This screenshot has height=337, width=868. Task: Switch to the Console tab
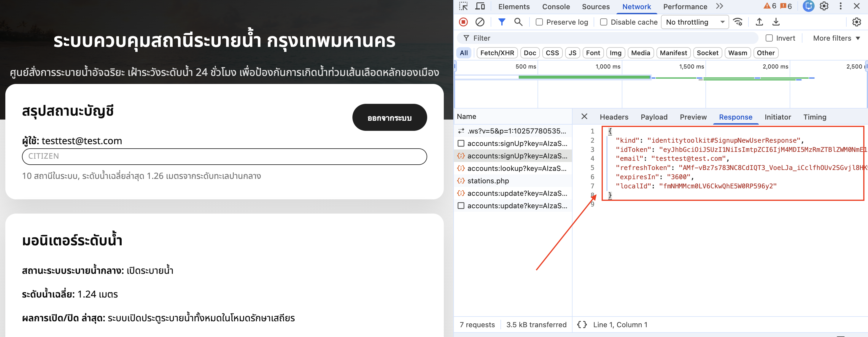(556, 7)
